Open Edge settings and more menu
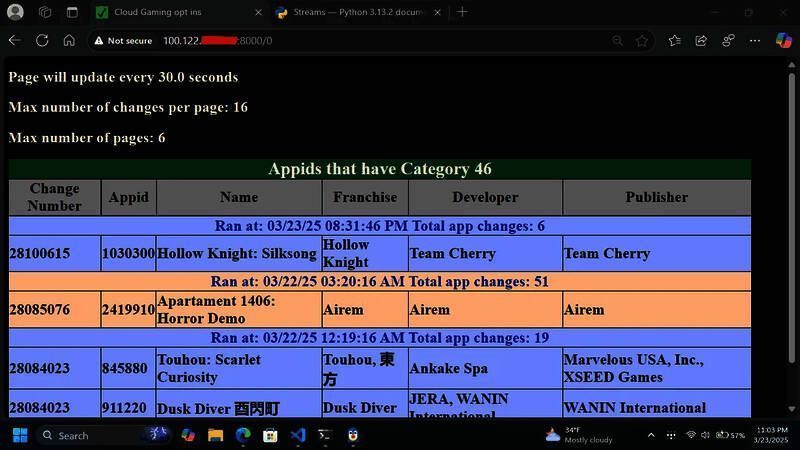This screenshot has height=450, width=800. point(757,41)
